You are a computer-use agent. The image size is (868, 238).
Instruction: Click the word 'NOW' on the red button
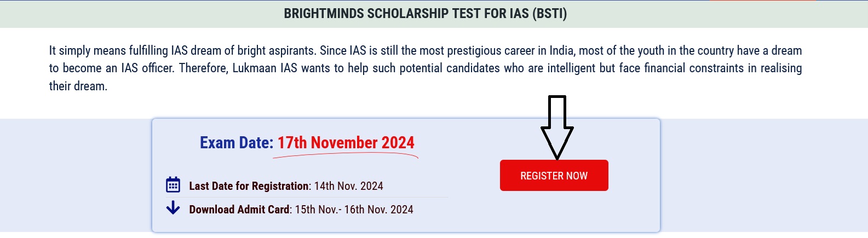point(577,176)
